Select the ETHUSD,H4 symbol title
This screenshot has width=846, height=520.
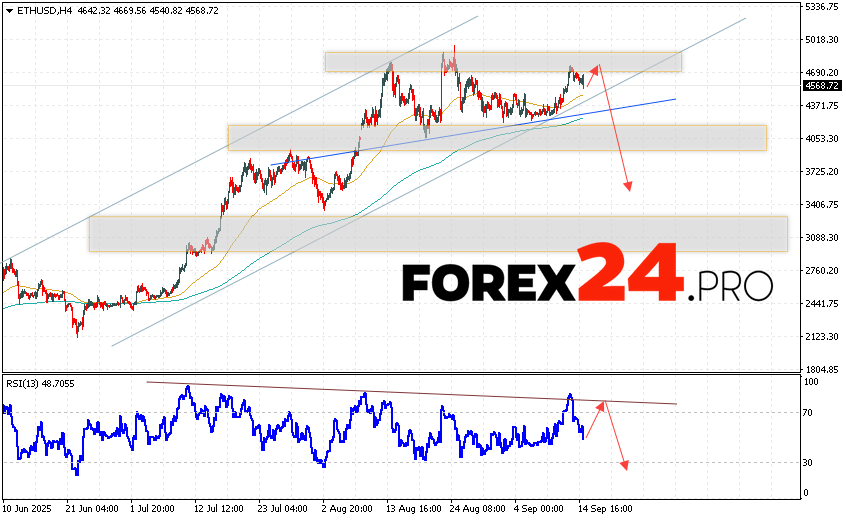coord(36,8)
